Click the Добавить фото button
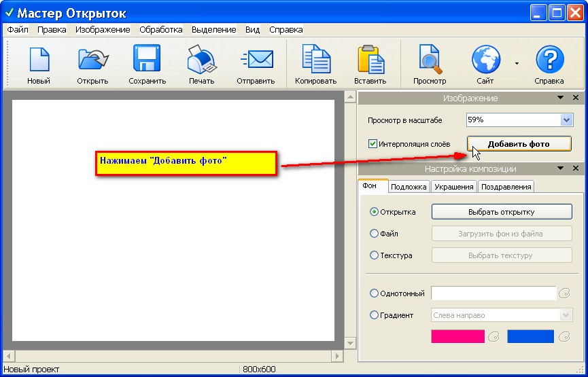588x377 pixels. point(519,144)
